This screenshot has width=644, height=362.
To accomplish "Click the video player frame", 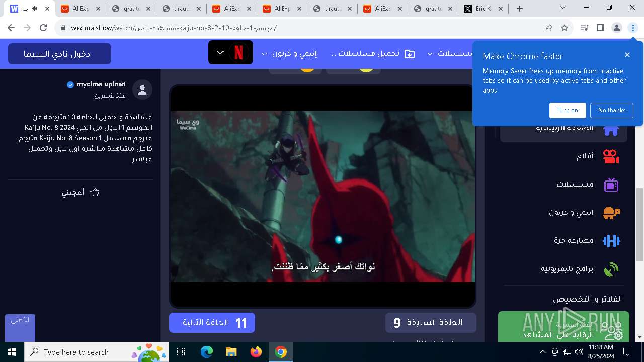I will click(x=323, y=196).
